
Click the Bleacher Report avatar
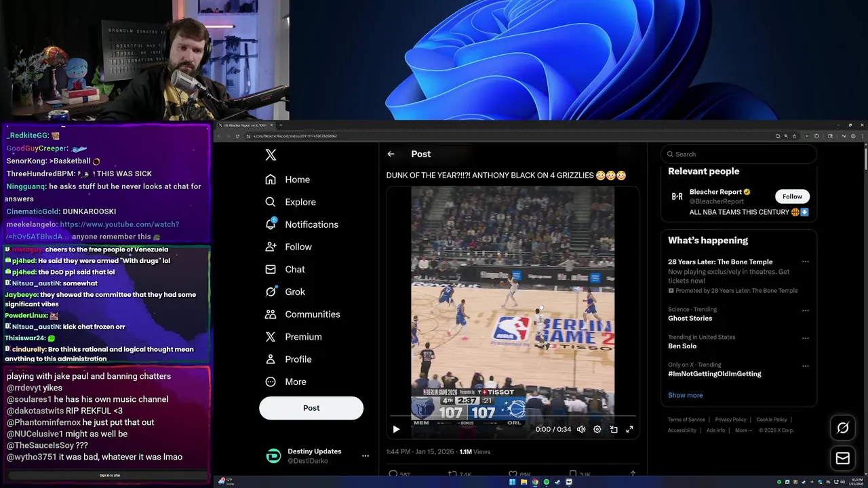[x=677, y=197]
